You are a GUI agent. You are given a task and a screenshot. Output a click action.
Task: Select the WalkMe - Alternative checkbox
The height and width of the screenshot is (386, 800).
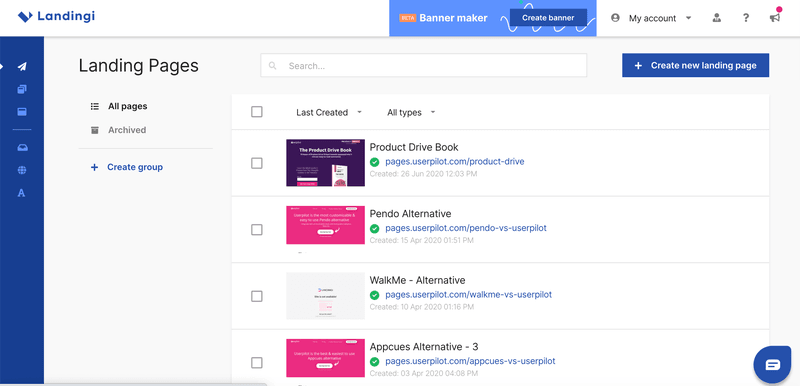tap(257, 296)
